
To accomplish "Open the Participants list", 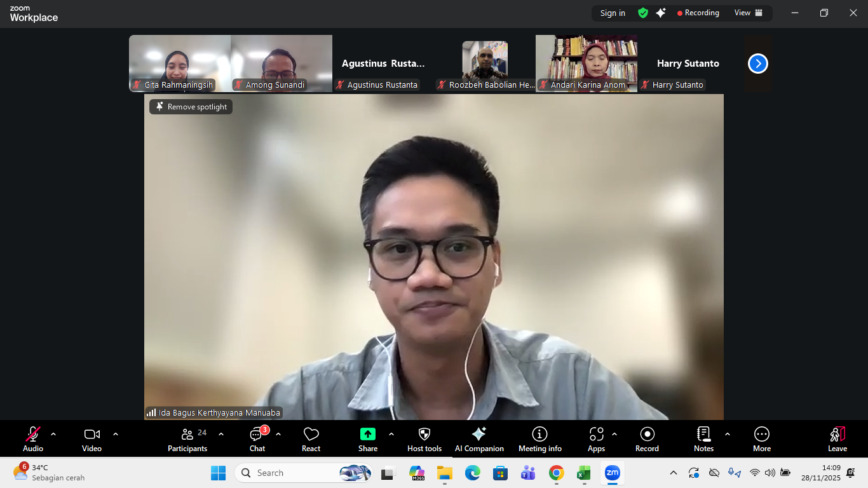I will pos(187,435).
